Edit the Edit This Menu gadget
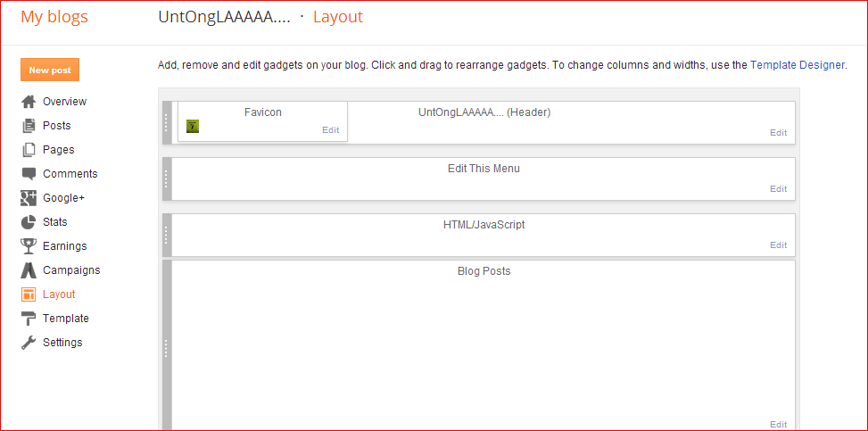Image resolution: width=868 pixels, height=431 pixels. [778, 189]
